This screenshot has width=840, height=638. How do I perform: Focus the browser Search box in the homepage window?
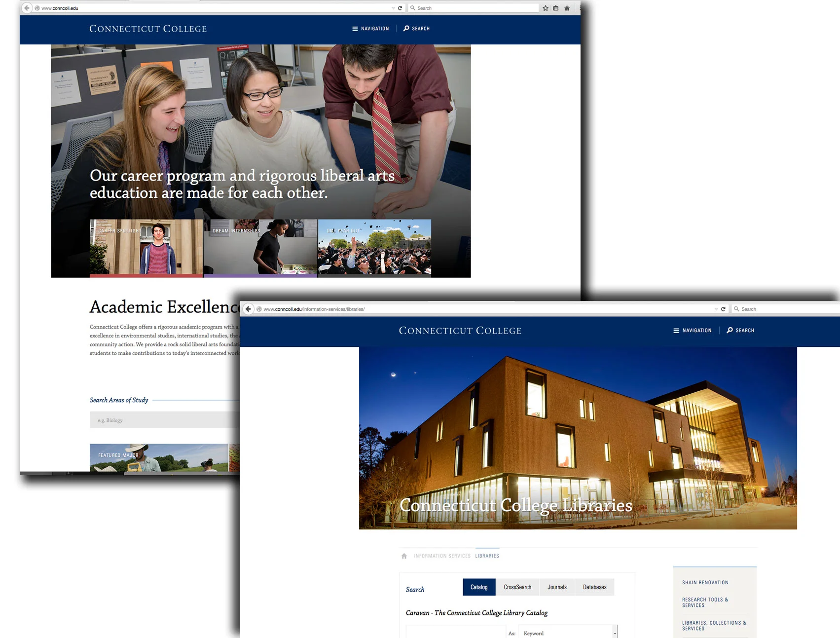(474, 8)
